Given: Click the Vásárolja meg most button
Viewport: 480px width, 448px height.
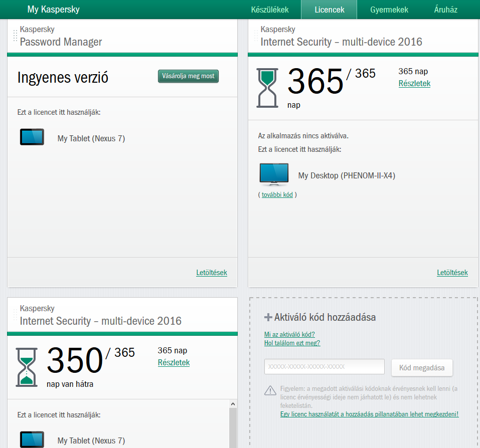Looking at the screenshot, I should pyautogui.click(x=188, y=76).
